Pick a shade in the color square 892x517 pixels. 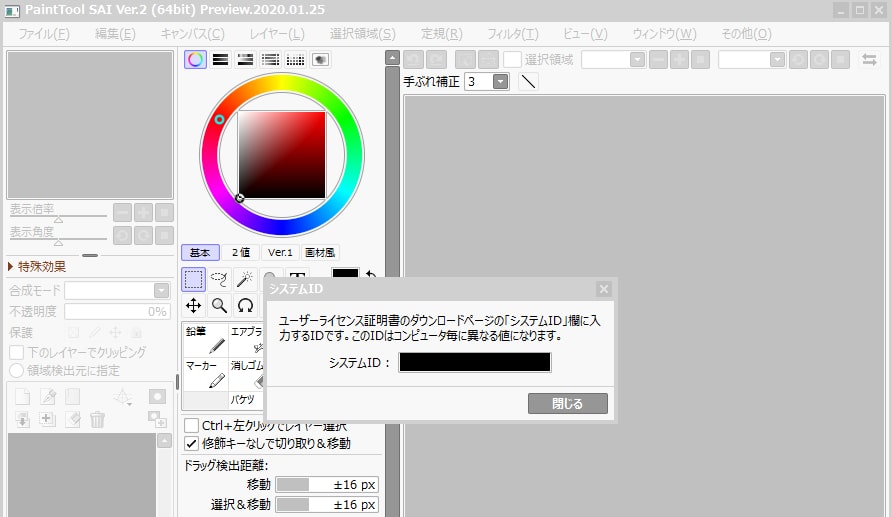coord(282,155)
